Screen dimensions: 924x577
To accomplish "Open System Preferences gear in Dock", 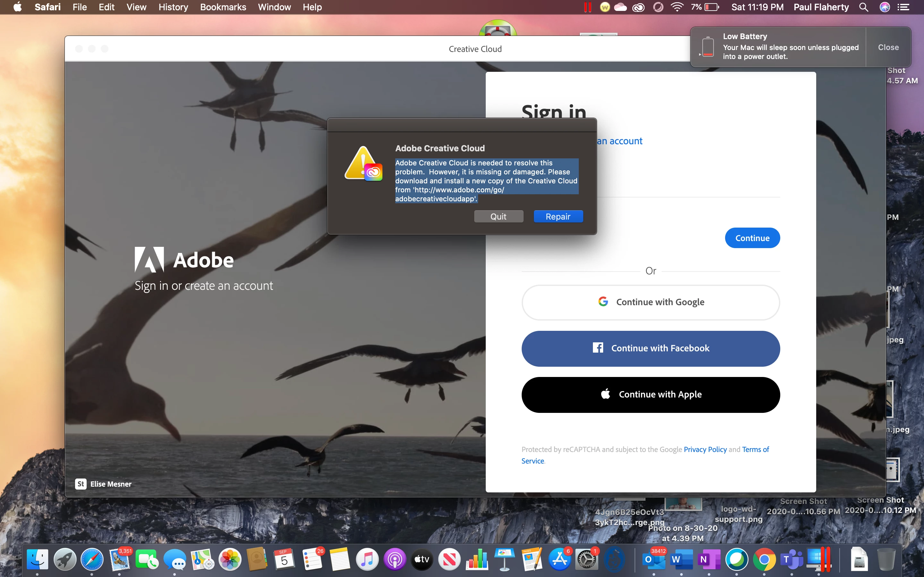I will (x=586, y=559).
